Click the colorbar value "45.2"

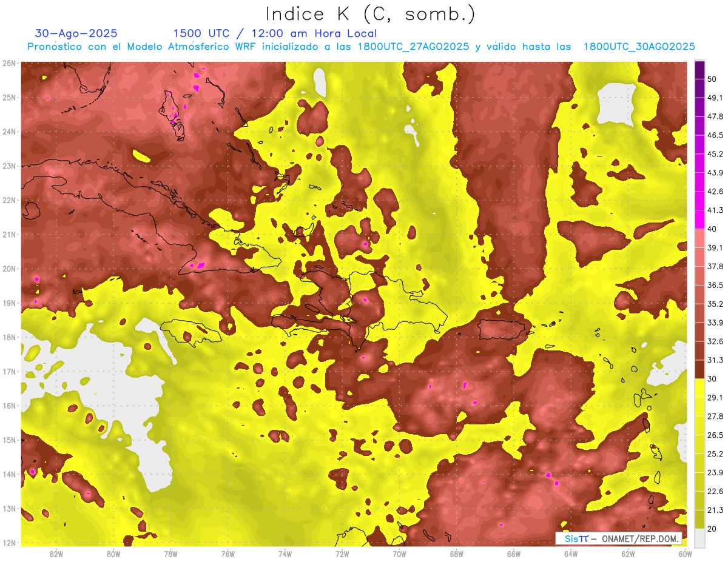click(x=715, y=154)
